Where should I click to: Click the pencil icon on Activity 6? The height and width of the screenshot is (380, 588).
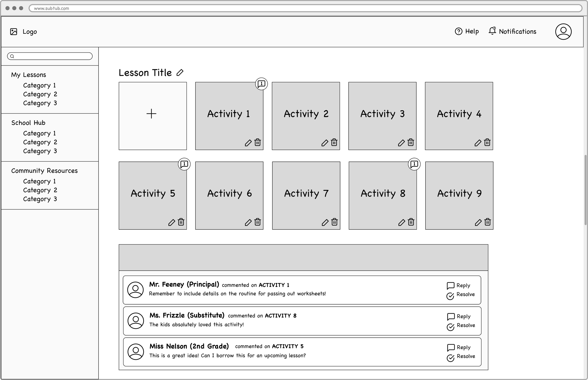point(248,222)
